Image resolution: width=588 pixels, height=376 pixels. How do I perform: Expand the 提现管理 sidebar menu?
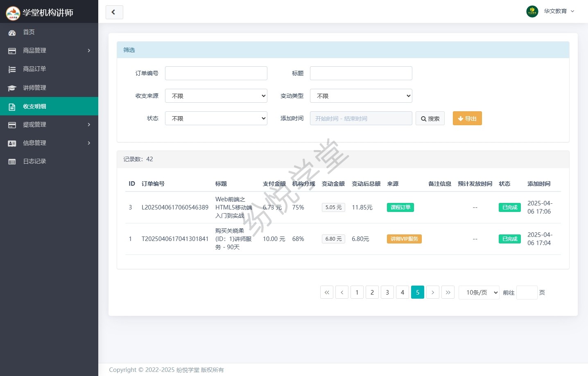pyautogui.click(x=49, y=124)
